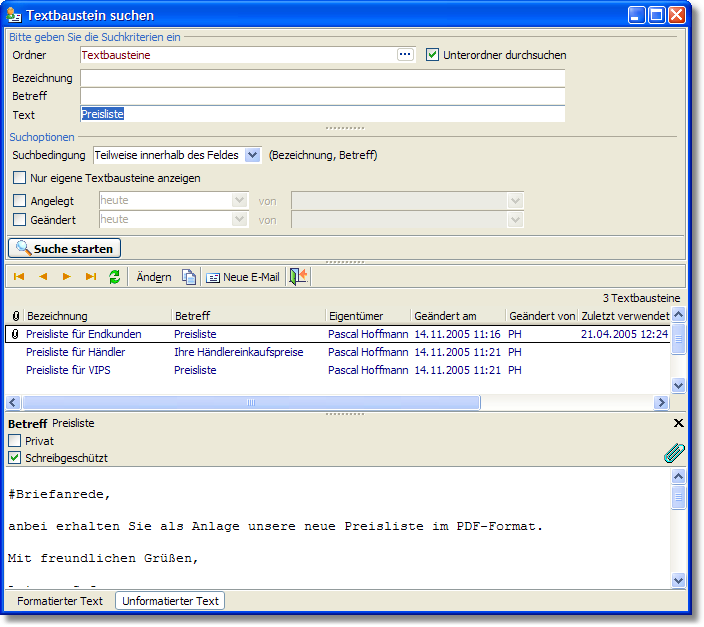Open the Suchbedingung dropdown
The width and height of the screenshot is (704, 627).
[x=252, y=155]
